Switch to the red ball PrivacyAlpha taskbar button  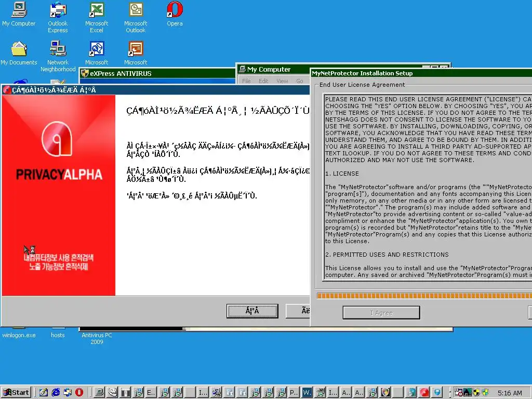click(x=424, y=393)
